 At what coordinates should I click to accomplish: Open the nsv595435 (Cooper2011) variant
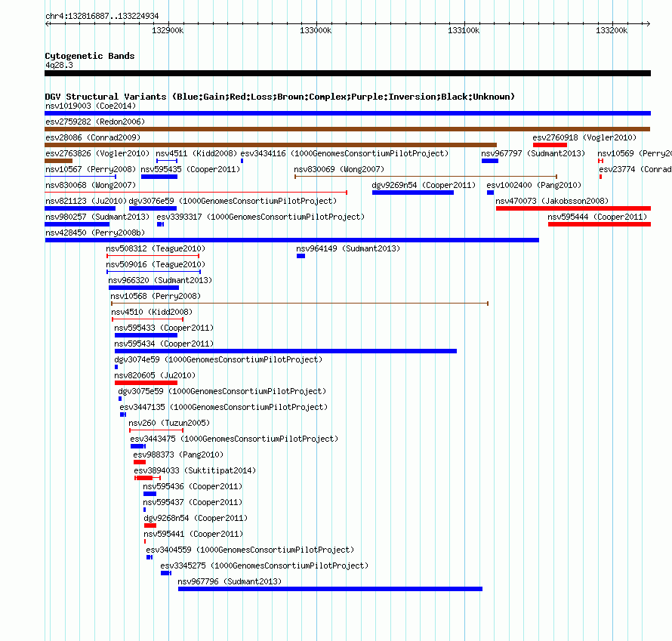tap(190, 169)
